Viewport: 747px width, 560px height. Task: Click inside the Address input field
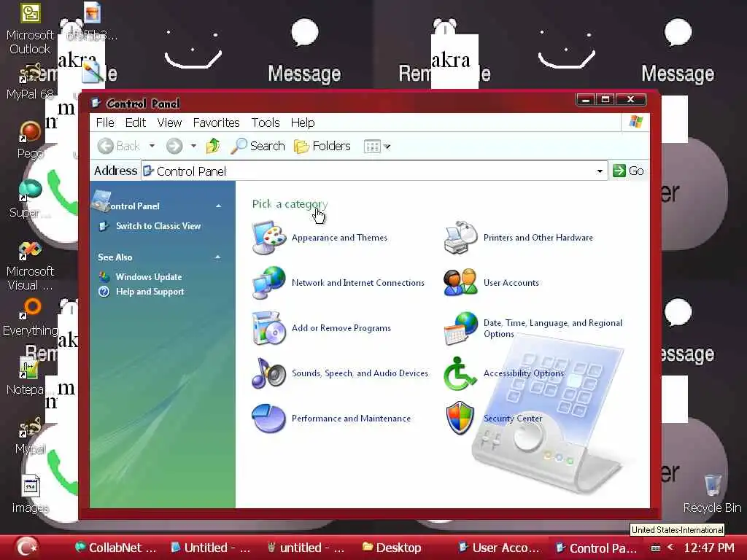point(374,171)
